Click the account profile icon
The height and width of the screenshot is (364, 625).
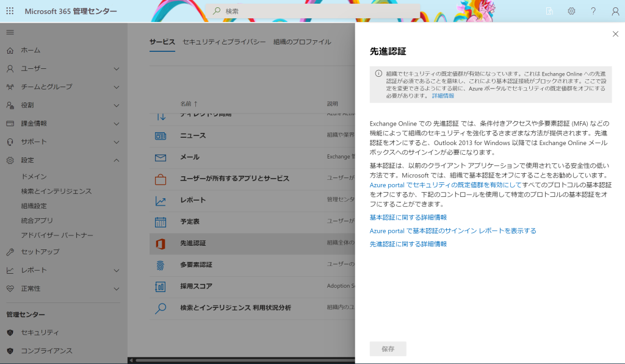click(615, 11)
